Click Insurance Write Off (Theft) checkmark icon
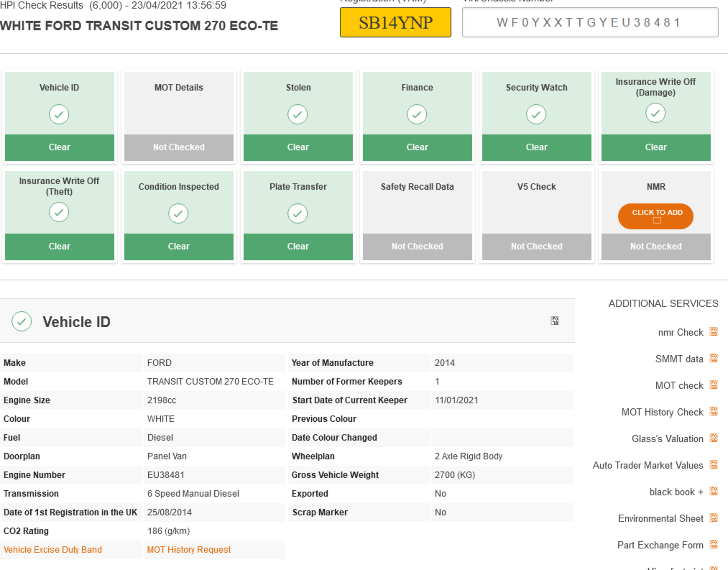Screen dimensions: 728x570 tap(59, 212)
